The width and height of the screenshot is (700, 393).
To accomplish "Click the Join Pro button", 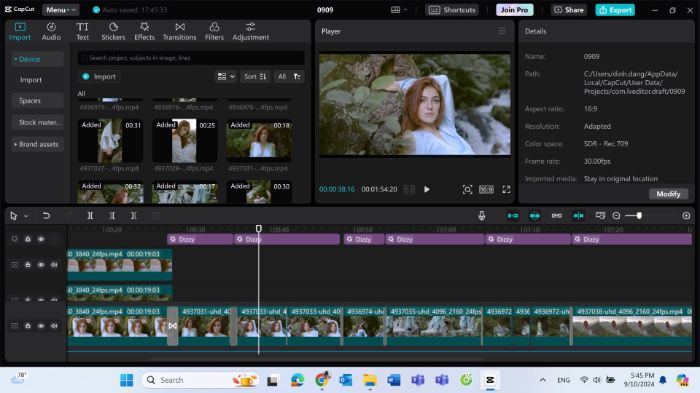I will [514, 10].
